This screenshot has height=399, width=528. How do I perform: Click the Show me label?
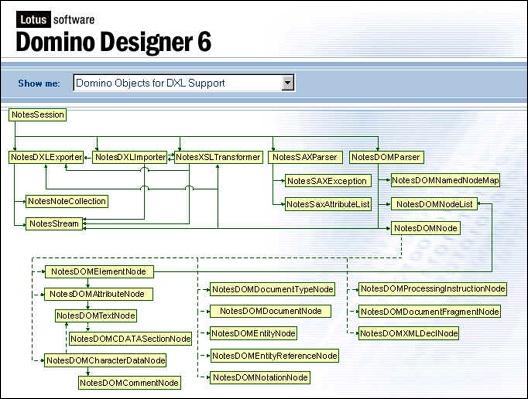[x=39, y=84]
